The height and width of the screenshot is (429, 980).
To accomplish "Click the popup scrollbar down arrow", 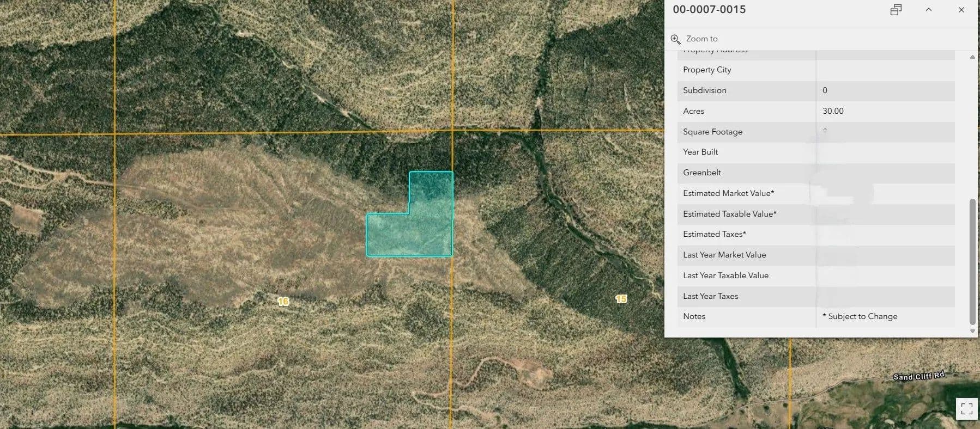I will (972, 331).
